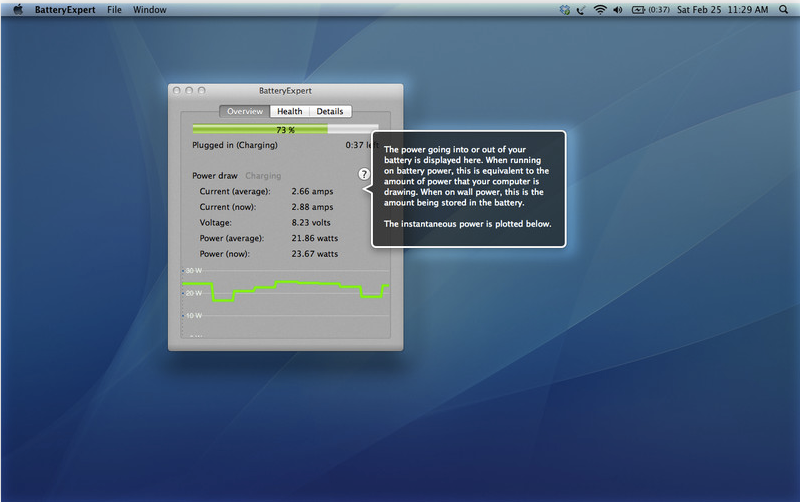The width and height of the screenshot is (800, 502).
Task: Click the 8.23 volts value
Action: pyautogui.click(x=311, y=222)
